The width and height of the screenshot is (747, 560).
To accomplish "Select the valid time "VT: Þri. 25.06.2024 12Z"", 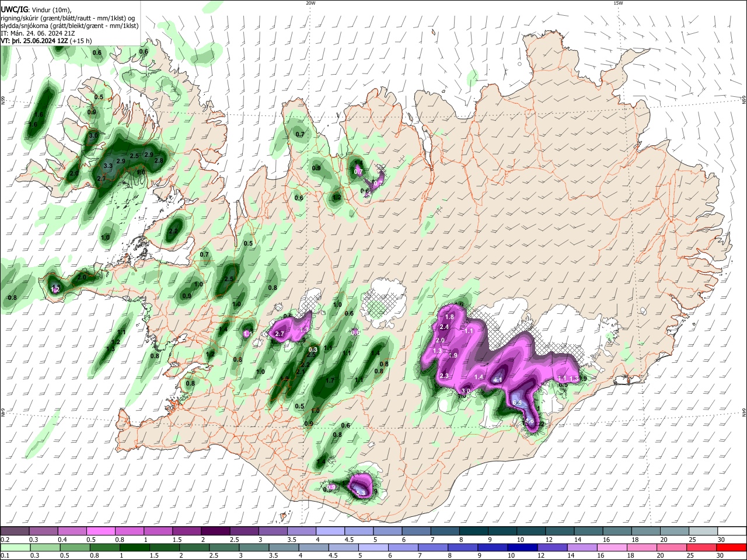I will [34, 41].
